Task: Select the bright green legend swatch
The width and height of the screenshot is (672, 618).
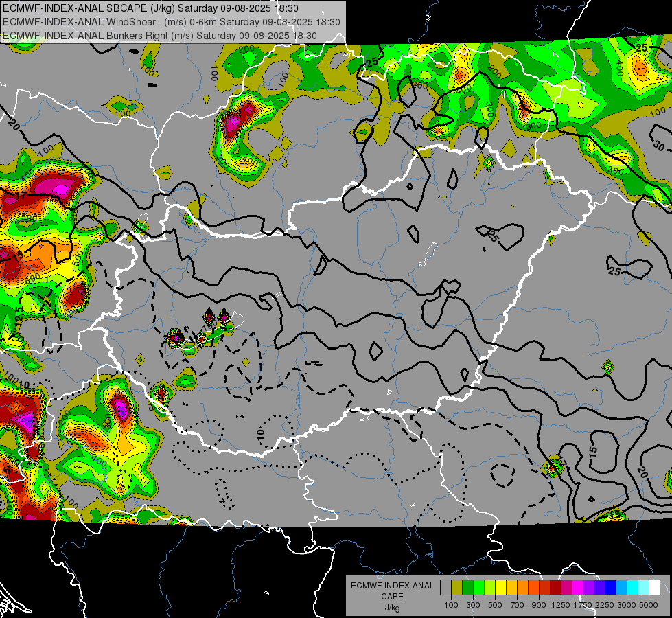Action: [x=478, y=588]
